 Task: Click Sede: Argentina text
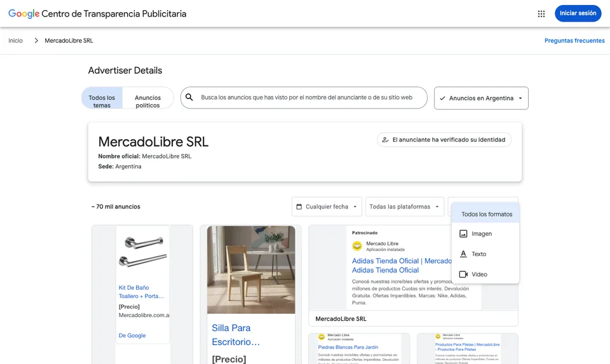pyautogui.click(x=120, y=166)
